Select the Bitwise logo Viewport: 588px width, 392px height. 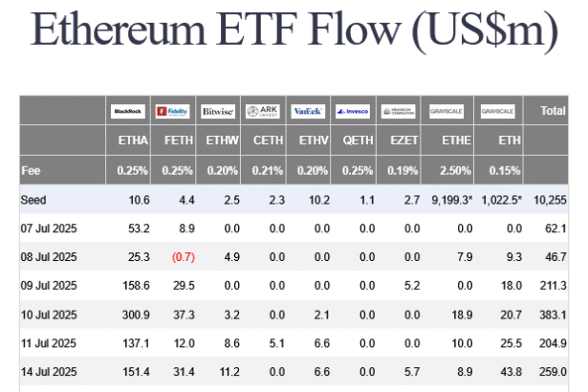[218, 111]
